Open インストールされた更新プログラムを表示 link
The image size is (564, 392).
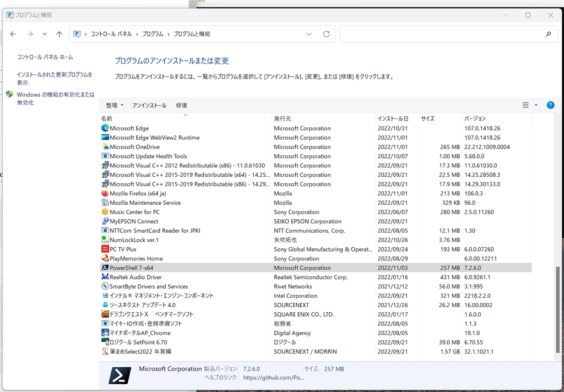[55, 78]
